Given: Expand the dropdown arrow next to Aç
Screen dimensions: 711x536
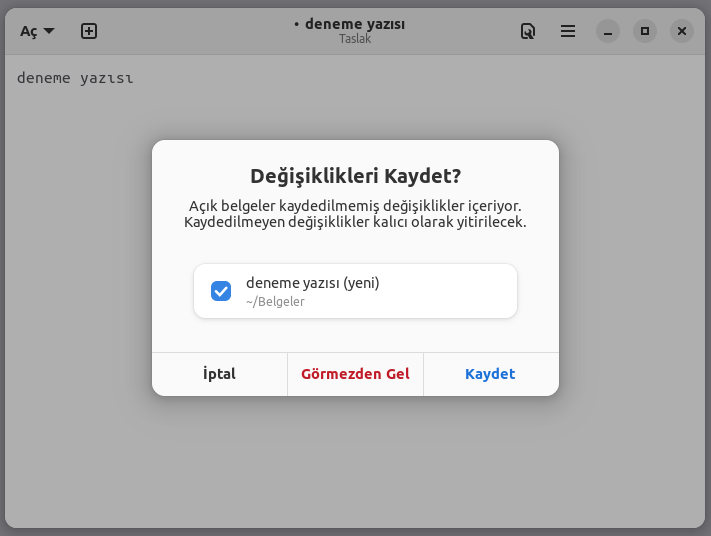Looking at the screenshot, I should point(49,31).
